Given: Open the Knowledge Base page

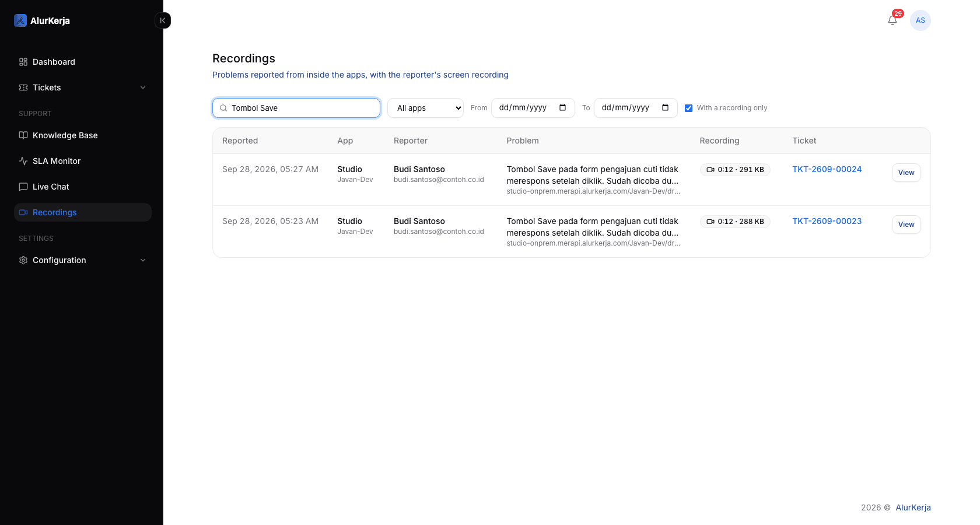Looking at the screenshot, I should (83, 135).
